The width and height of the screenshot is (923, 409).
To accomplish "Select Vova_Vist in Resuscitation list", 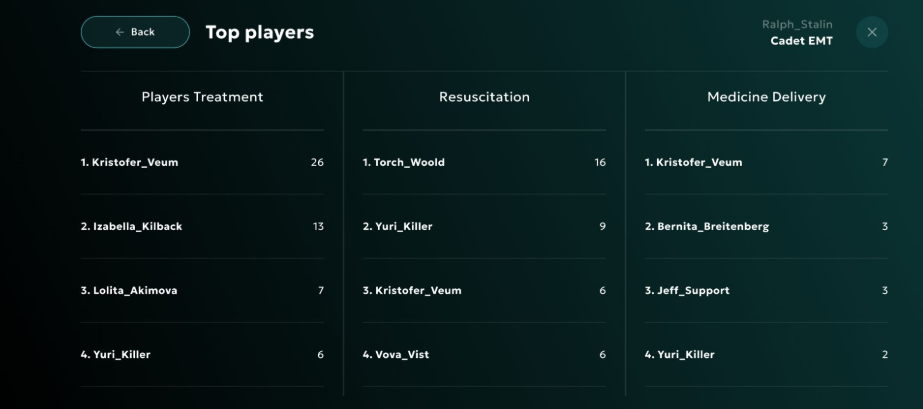I will click(x=484, y=355).
